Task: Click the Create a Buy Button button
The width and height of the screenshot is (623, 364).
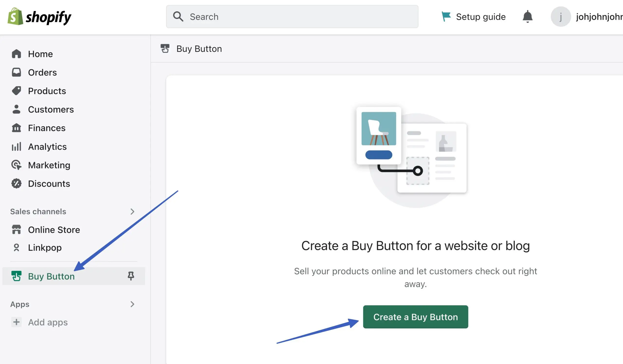Action: [x=416, y=317]
